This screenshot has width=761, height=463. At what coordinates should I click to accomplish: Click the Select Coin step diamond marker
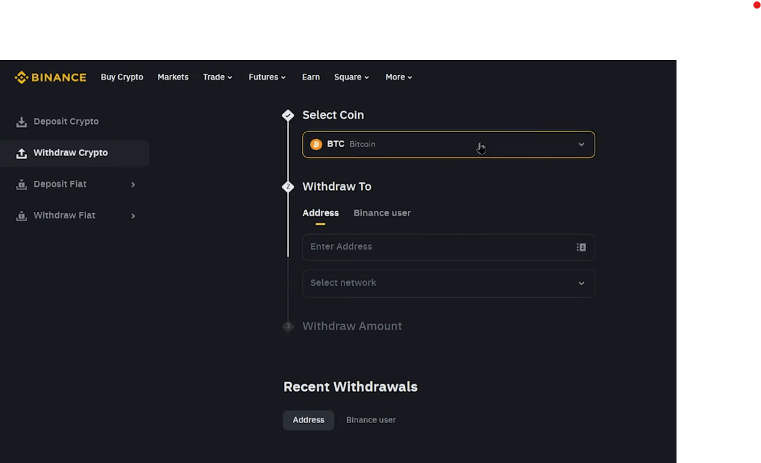pos(288,116)
